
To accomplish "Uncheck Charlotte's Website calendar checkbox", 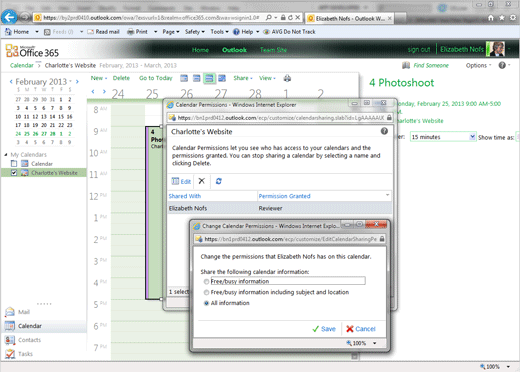I will coord(14,173).
